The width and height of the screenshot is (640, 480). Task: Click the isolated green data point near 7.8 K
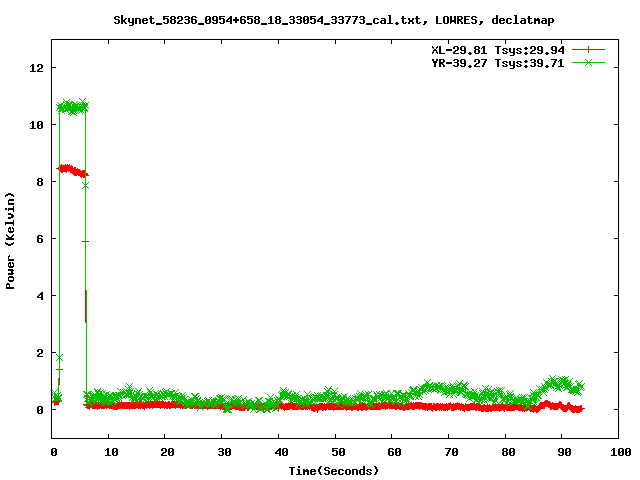[85, 186]
